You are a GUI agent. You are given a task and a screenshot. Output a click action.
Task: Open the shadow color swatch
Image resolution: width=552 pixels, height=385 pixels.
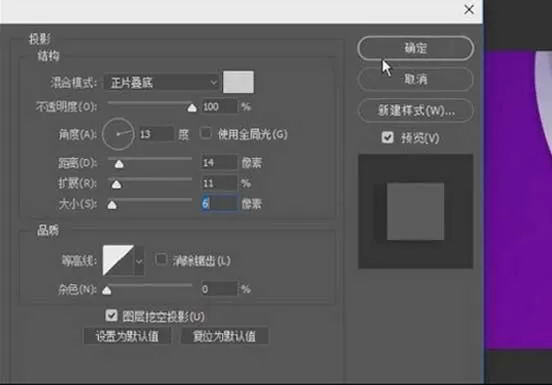pyautogui.click(x=238, y=82)
